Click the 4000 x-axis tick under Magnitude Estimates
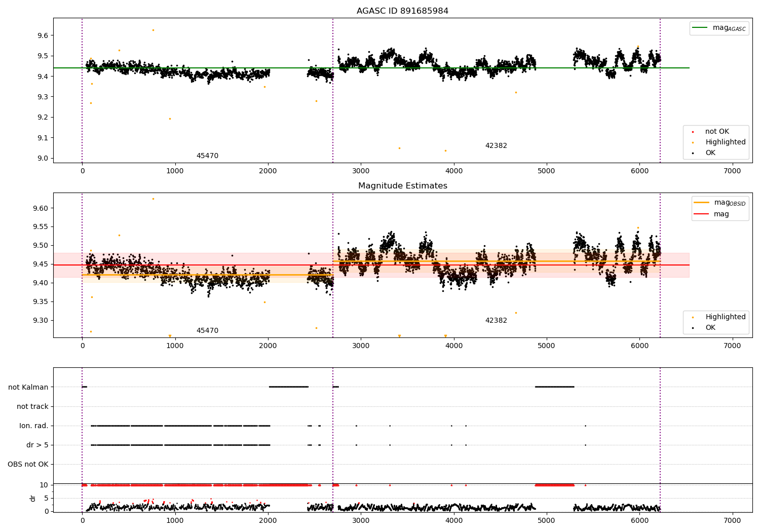The image size is (760, 532). click(x=453, y=346)
